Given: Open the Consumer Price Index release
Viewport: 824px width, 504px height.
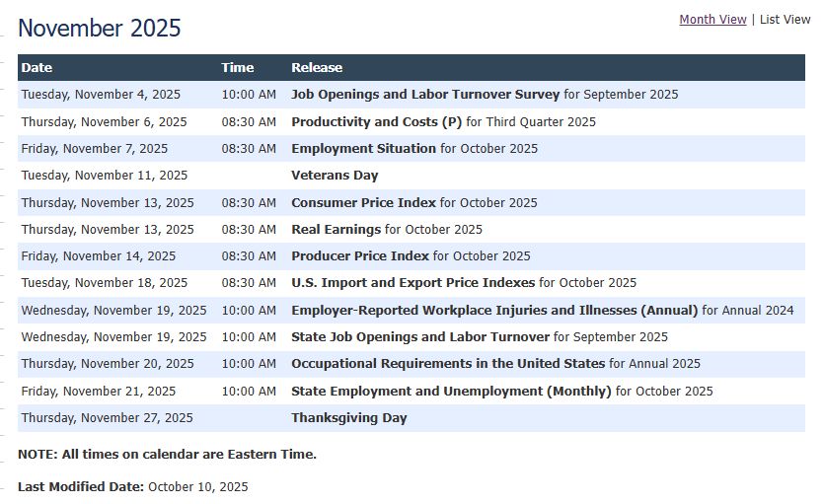Looking at the screenshot, I should click(x=363, y=203).
